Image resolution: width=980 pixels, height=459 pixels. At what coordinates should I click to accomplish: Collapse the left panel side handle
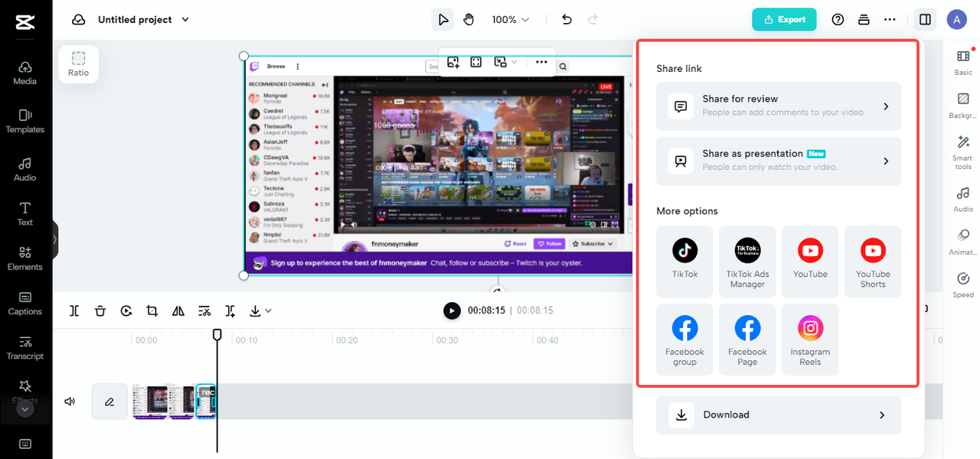(x=55, y=239)
